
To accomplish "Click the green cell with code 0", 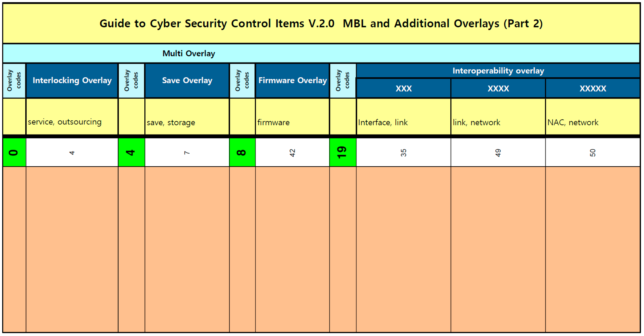I will [14, 152].
